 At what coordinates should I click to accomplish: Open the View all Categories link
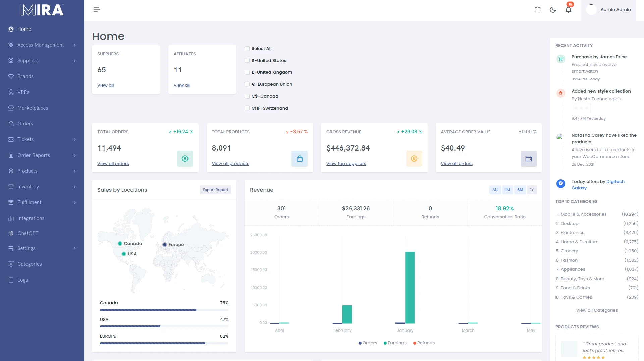[x=597, y=310]
